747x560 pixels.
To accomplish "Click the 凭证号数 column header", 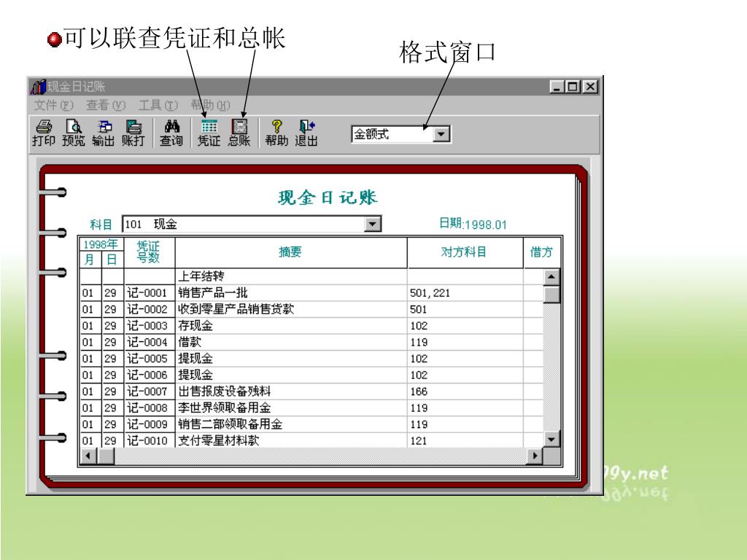I will click(x=149, y=252).
